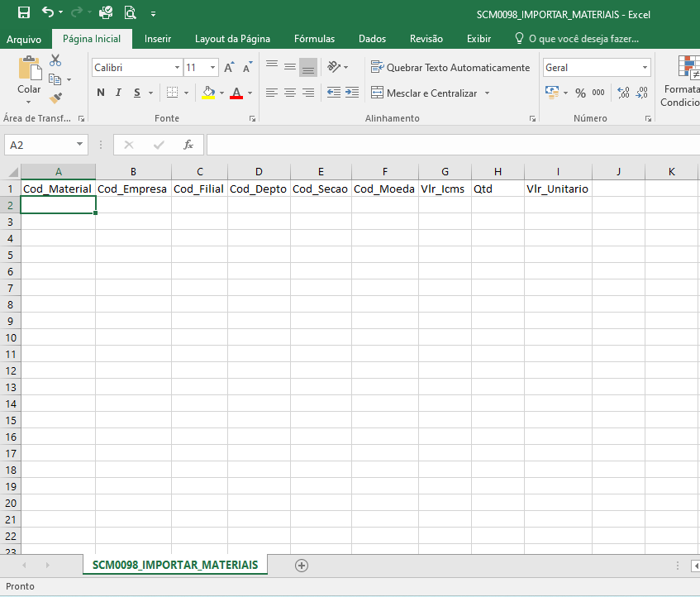Image resolution: width=700 pixels, height=597 pixels.
Task: Expand font color dropdown arrow
Action: pos(250,93)
